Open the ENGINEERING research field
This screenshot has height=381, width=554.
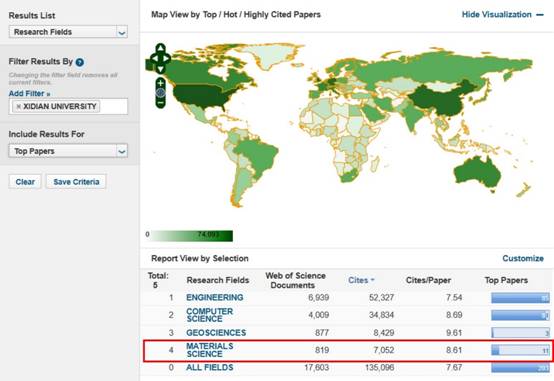click(214, 297)
